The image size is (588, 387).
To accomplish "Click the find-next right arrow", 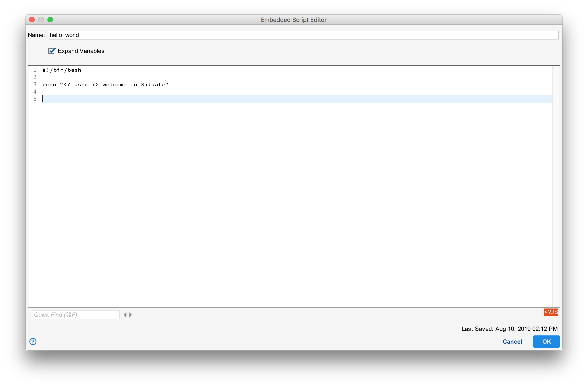I will tap(131, 315).
